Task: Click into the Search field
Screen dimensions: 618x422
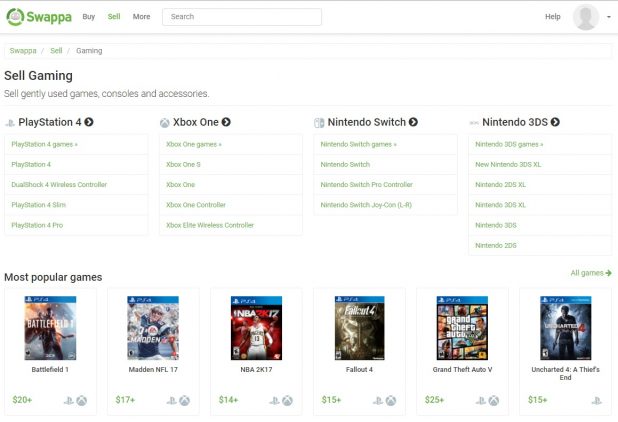Action: tap(241, 17)
